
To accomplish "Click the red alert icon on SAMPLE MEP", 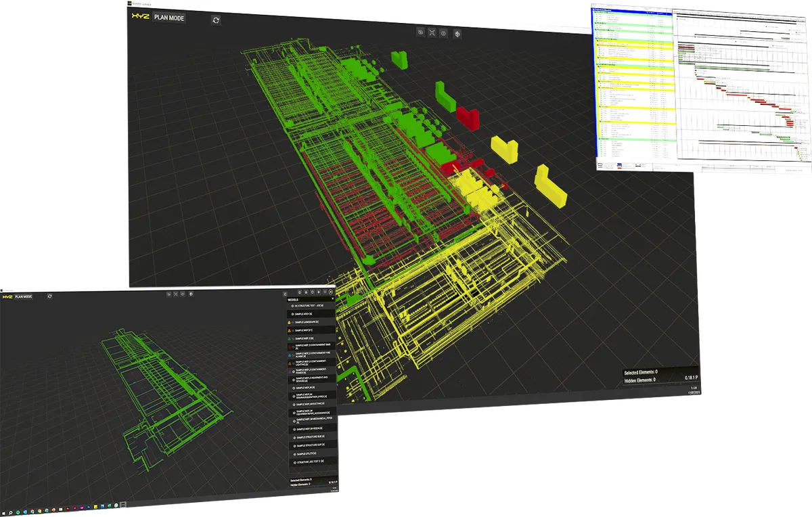I will pyautogui.click(x=288, y=331).
